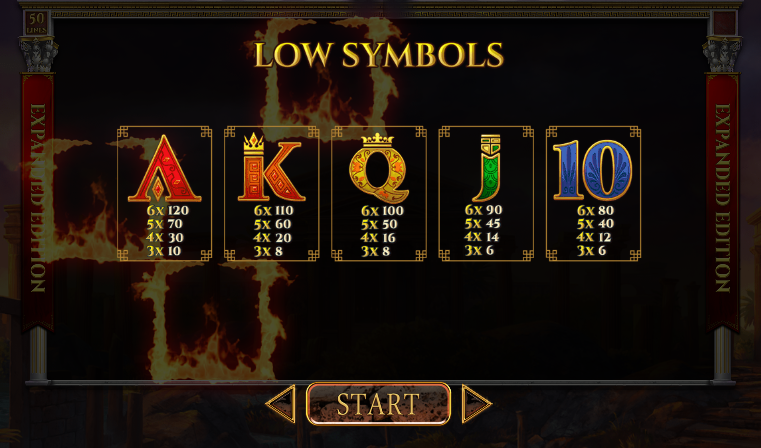Click the red A symbol icon
Viewport: 761px width, 448px height.
click(x=165, y=168)
